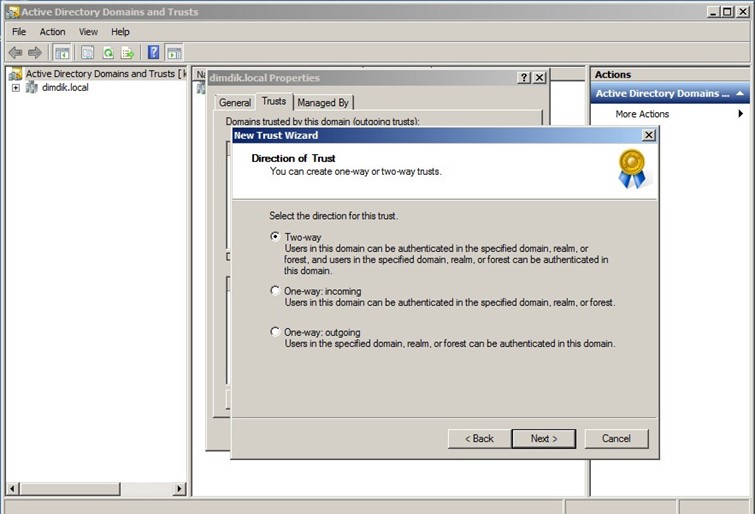
Task: Click the Active Directory Domains and Trusts root icon
Action: click(x=15, y=74)
